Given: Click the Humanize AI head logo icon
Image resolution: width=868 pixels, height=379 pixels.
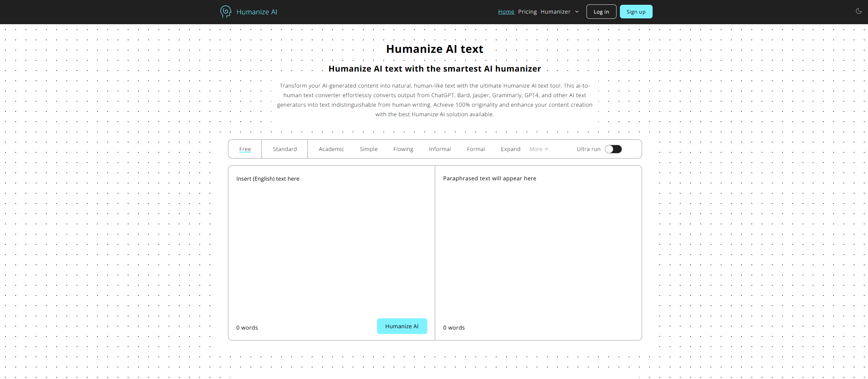Looking at the screenshot, I should click(x=226, y=12).
